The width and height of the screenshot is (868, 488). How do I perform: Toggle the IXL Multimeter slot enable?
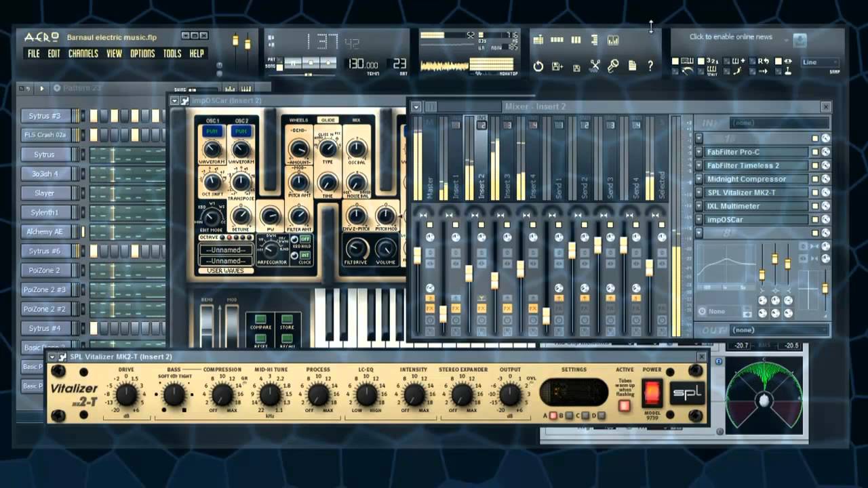815,206
